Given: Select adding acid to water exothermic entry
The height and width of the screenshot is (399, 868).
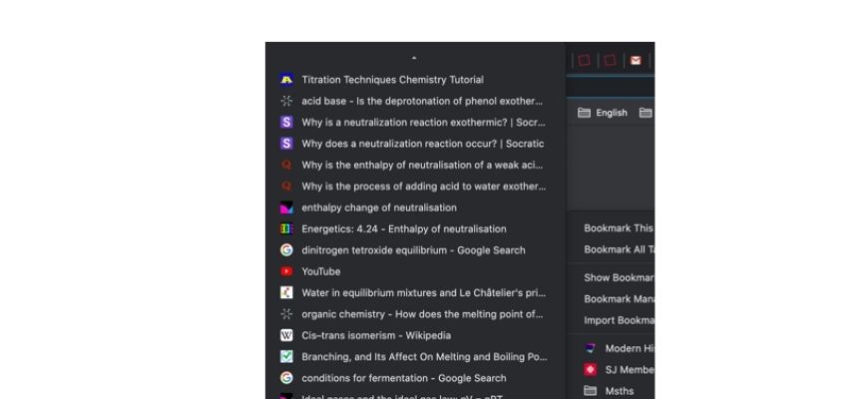Looking at the screenshot, I should point(415,186).
